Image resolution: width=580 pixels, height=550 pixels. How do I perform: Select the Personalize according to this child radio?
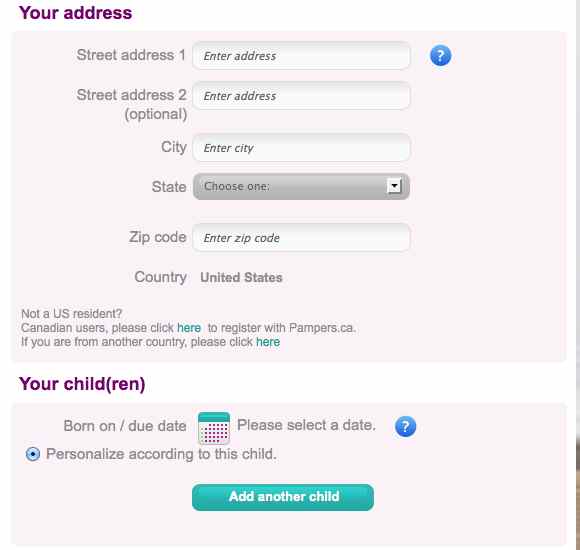[33, 453]
